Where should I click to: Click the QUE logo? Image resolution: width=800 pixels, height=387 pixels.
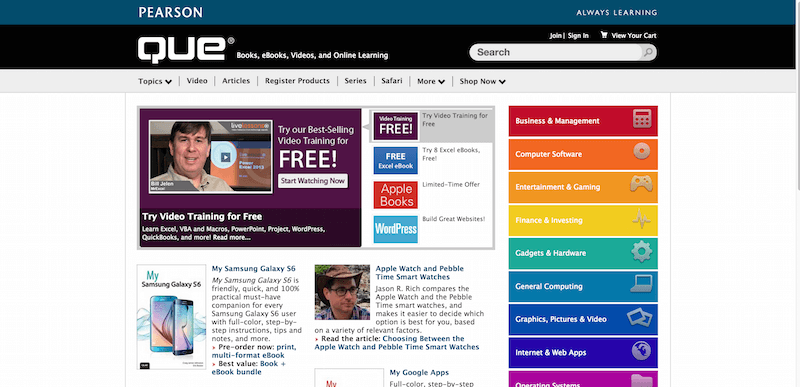click(186, 49)
